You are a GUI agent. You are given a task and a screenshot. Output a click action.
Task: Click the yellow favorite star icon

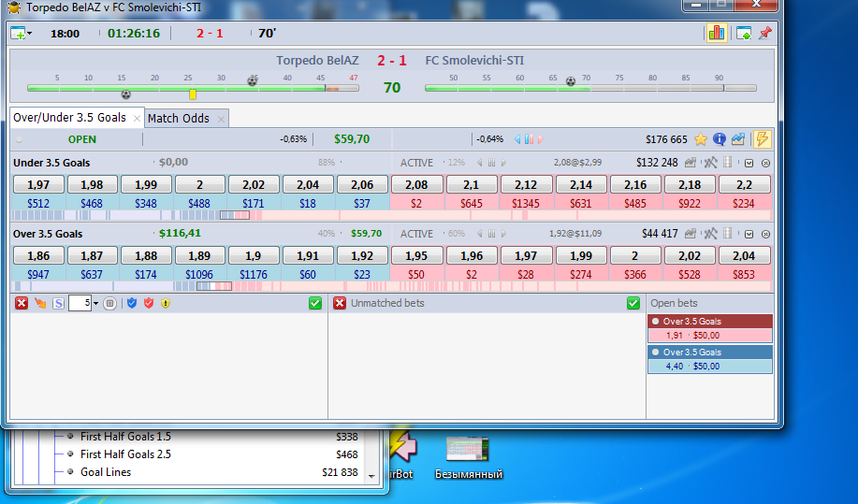click(x=701, y=139)
